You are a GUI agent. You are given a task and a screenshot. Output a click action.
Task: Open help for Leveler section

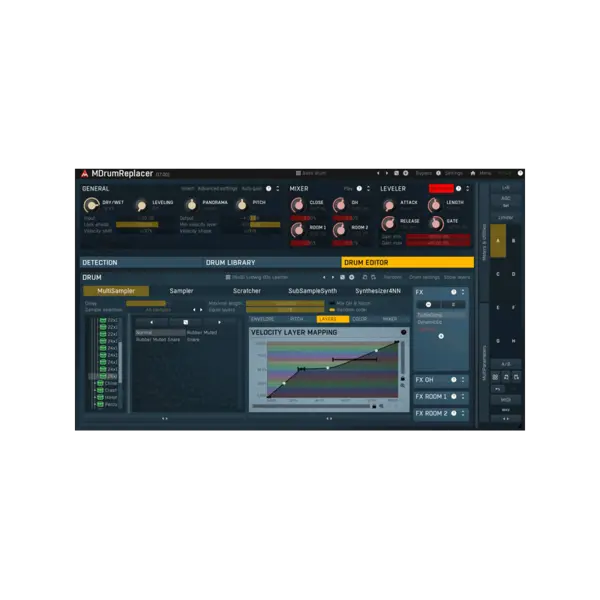click(x=458, y=189)
